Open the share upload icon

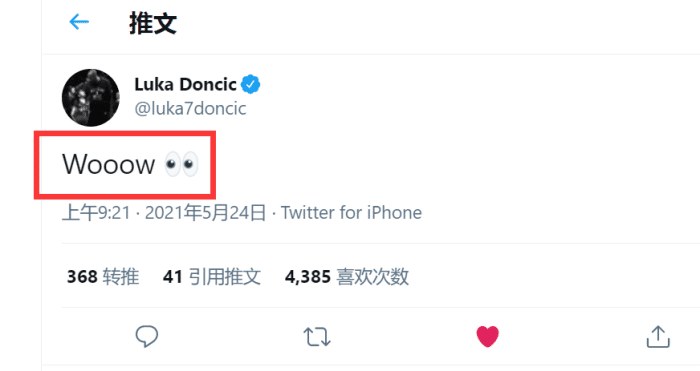tap(658, 336)
